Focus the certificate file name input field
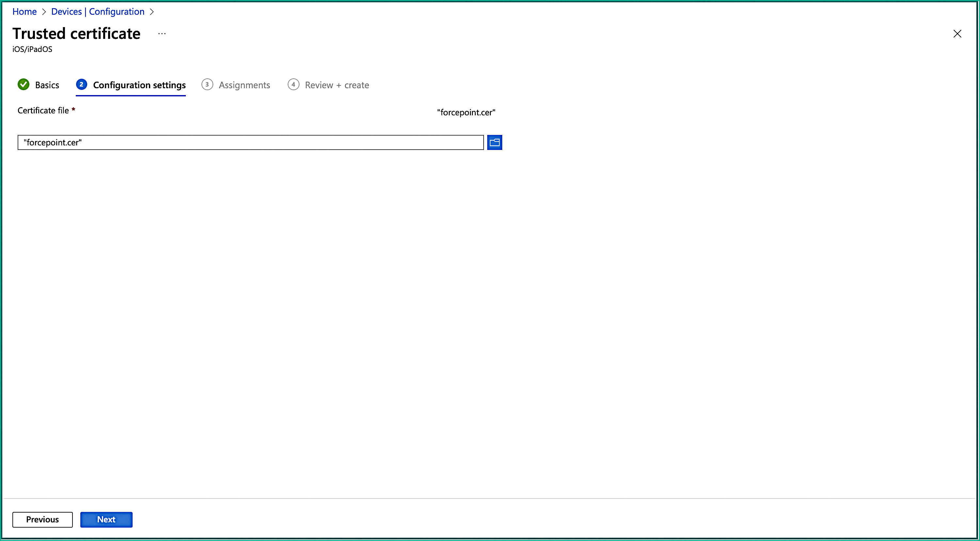 point(250,142)
